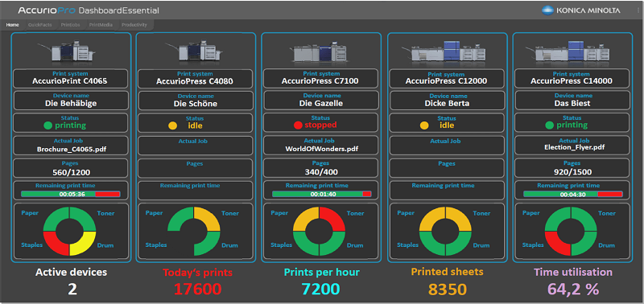Click the device name Die Gazelle
This screenshot has width=644, height=304.
pyautogui.click(x=320, y=104)
